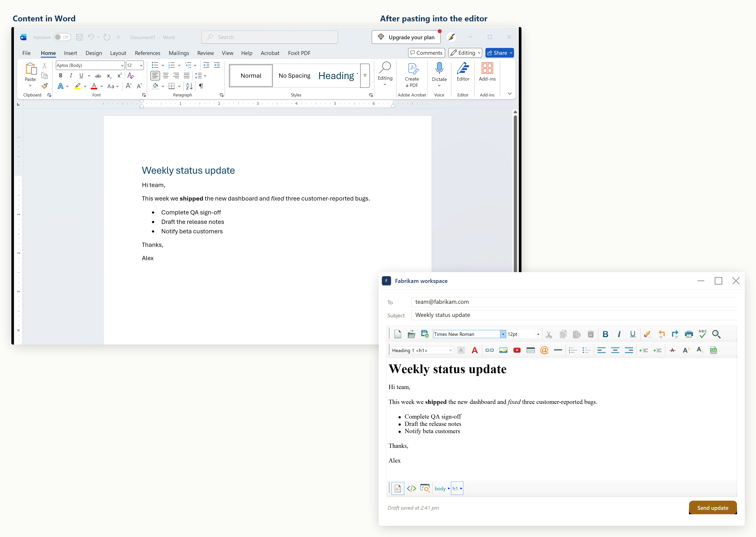Click Upgrade your plan in Word

click(x=406, y=37)
